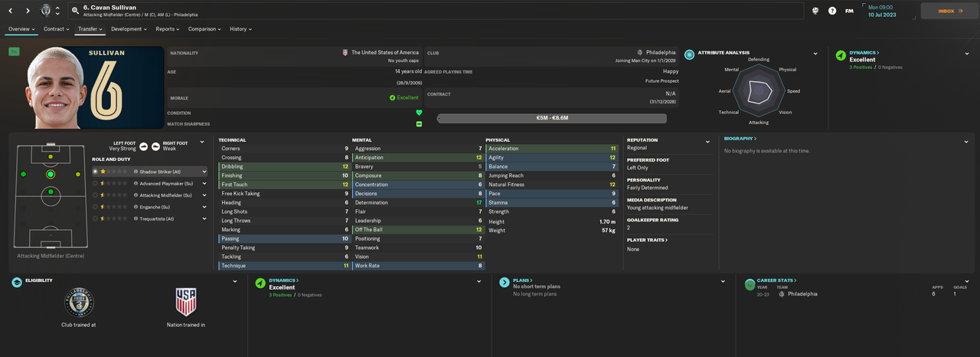Click the match sharpness indicator icon
Screen dimensions: 980x357
(419, 124)
